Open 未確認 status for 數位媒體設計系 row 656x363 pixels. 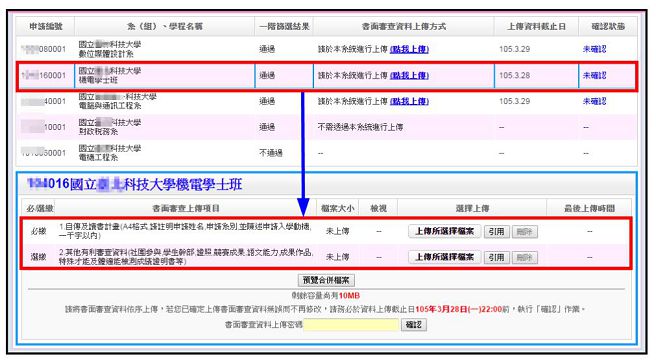[x=594, y=49]
